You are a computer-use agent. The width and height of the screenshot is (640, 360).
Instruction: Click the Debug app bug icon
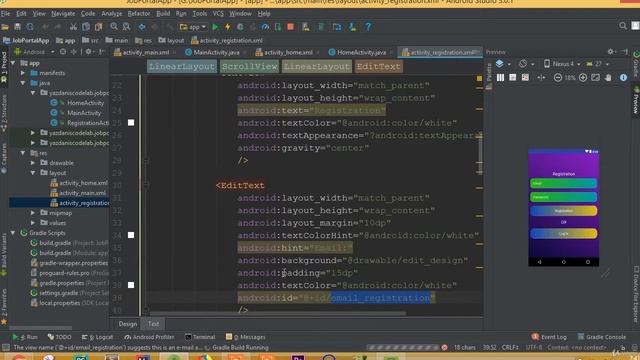click(x=240, y=27)
